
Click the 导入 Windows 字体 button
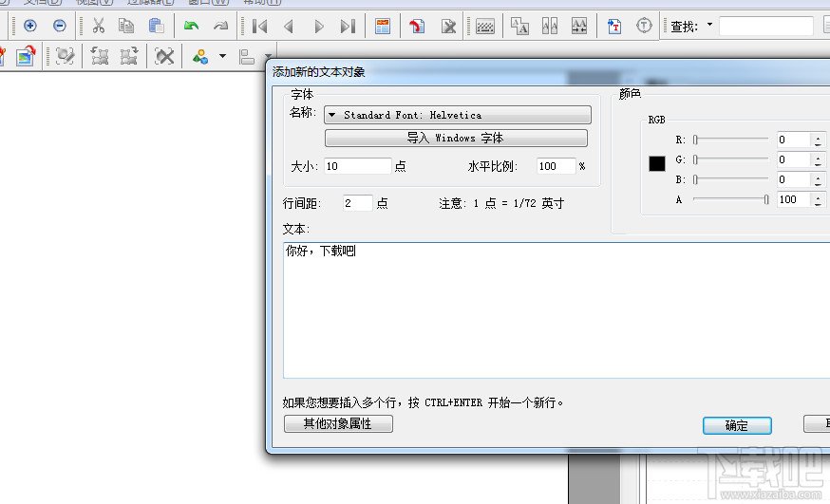tap(456, 138)
